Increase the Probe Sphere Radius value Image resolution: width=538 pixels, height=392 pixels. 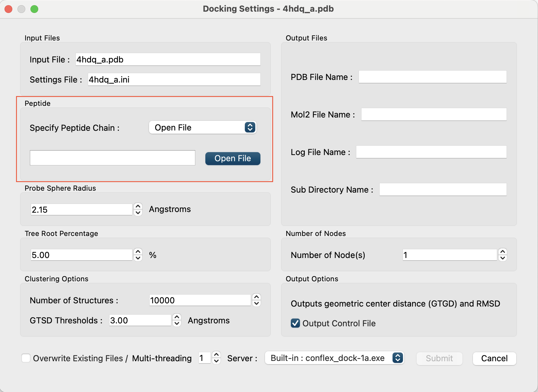pos(138,206)
